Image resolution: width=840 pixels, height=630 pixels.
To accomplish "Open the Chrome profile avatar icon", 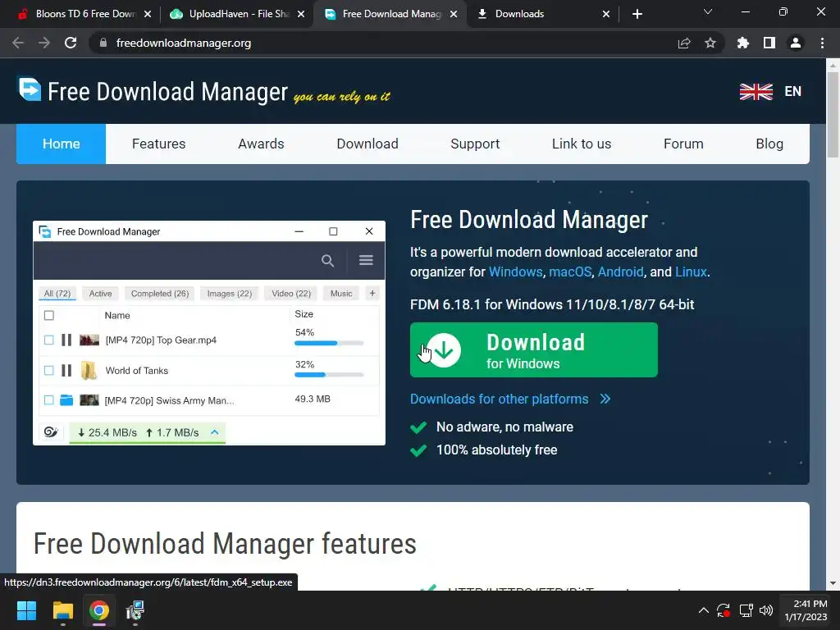I will click(x=796, y=43).
